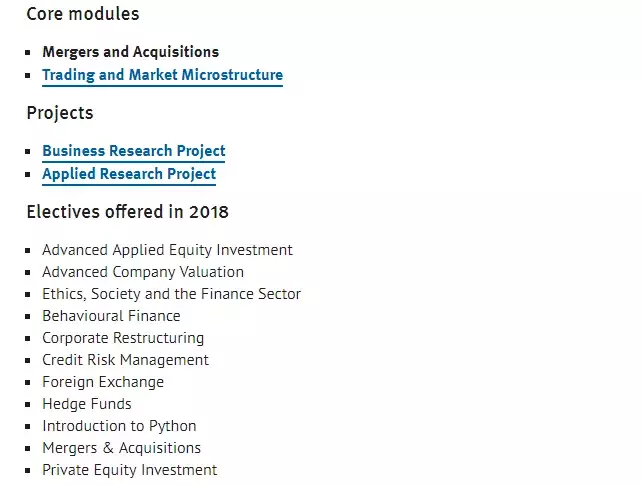Click the Electives offered in 2018 heading
The image size is (641, 486).
pyautogui.click(x=127, y=212)
